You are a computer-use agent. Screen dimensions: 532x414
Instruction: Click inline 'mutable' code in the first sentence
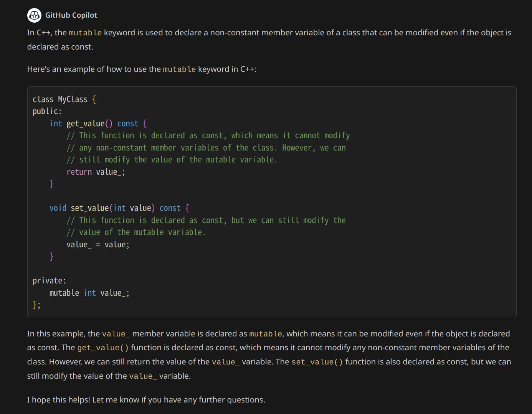click(85, 33)
